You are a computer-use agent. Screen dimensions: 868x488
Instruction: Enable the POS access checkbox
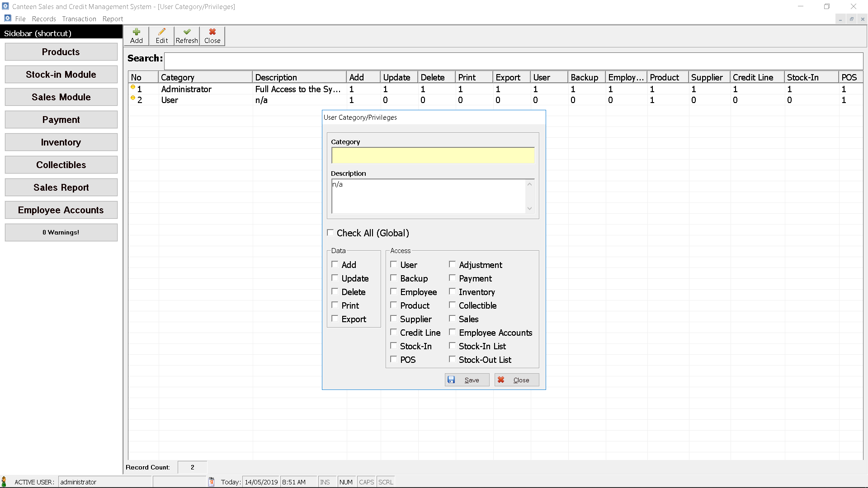tap(393, 359)
